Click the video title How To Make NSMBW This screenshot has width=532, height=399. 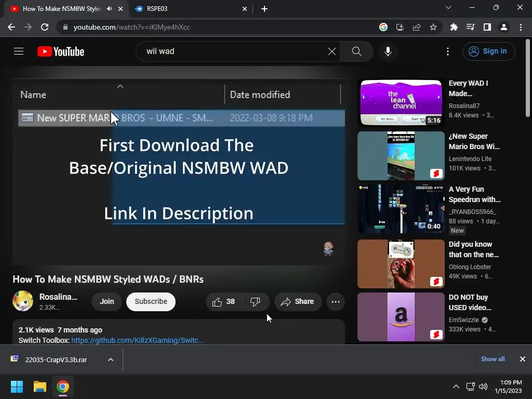coord(108,279)
